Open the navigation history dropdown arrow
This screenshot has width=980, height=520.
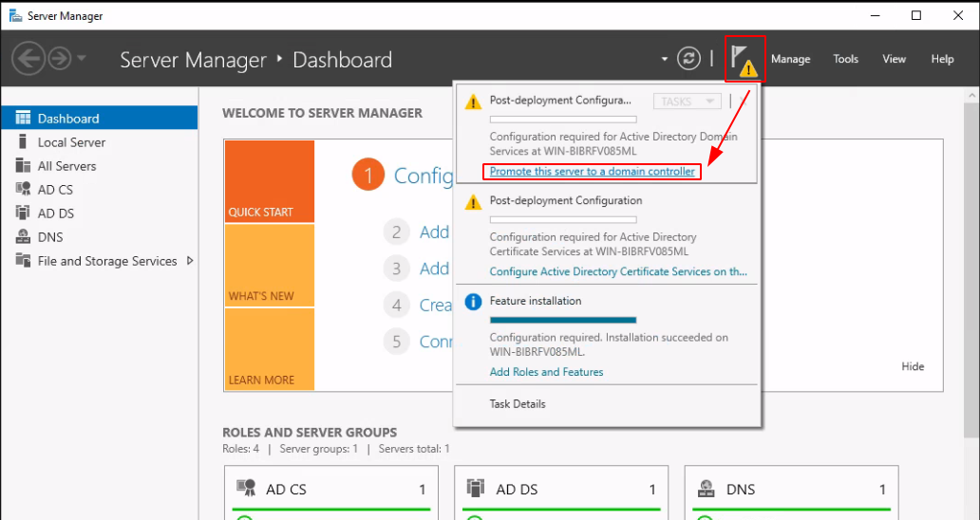click(82, 59)
